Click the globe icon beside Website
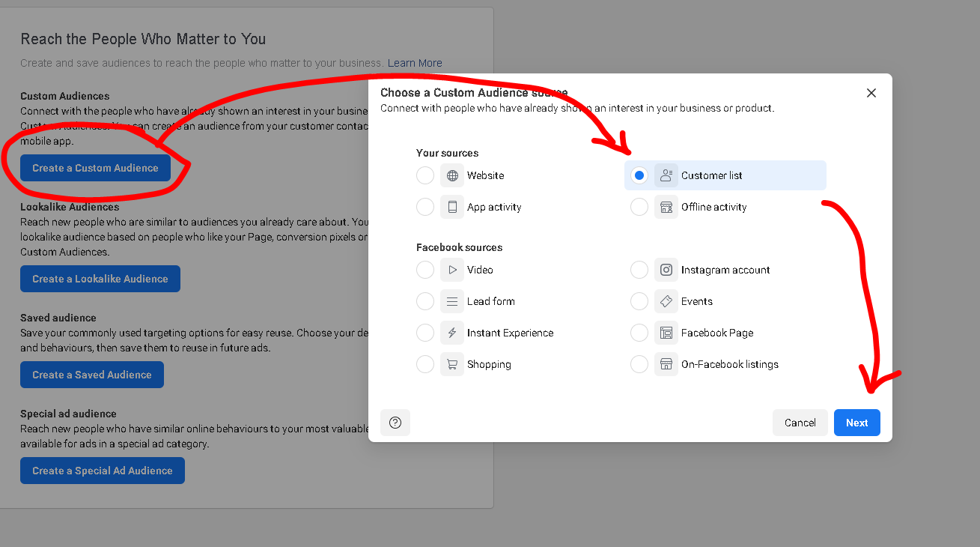 (452, 175)
